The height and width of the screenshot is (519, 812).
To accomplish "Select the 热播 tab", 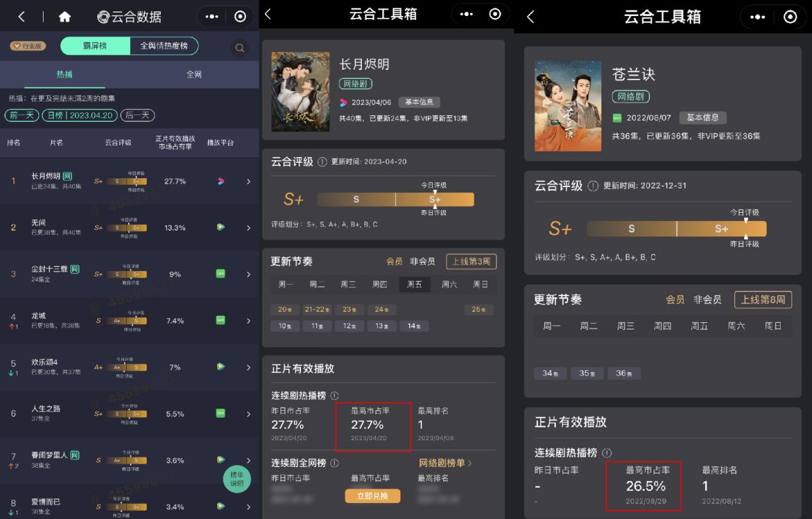I will click(x=65, y=74).
